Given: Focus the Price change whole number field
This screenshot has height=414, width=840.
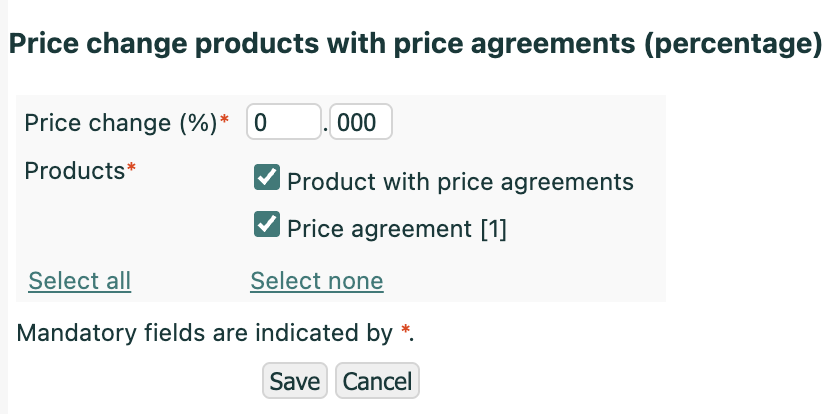Looking at the screenshot, I should click(x=283, y=123).
